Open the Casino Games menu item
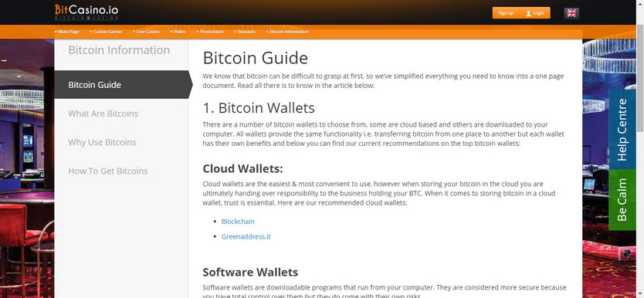Screen dimensions: 644x298 (107, 32)
